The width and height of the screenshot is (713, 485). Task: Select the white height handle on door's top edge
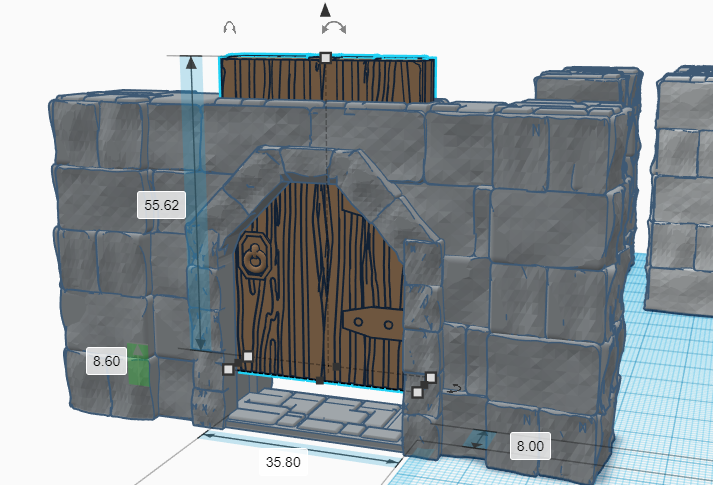coord(325,59)
